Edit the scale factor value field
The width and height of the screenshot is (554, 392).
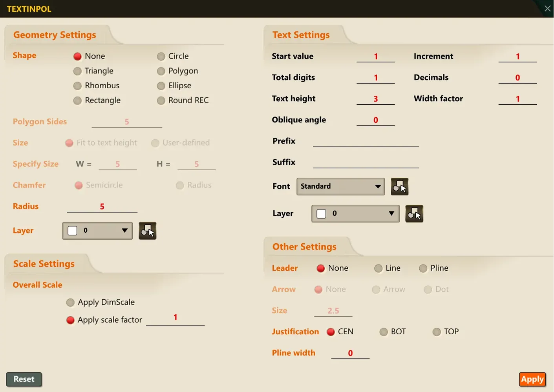(x=175, y=317)
